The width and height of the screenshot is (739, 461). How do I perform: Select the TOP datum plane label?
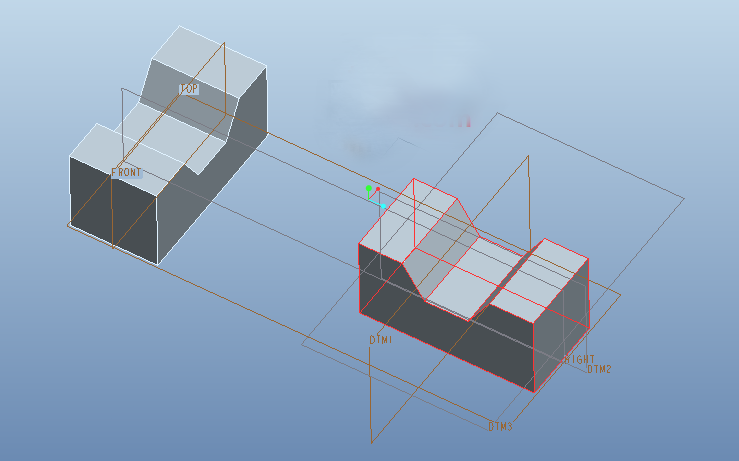189,89
